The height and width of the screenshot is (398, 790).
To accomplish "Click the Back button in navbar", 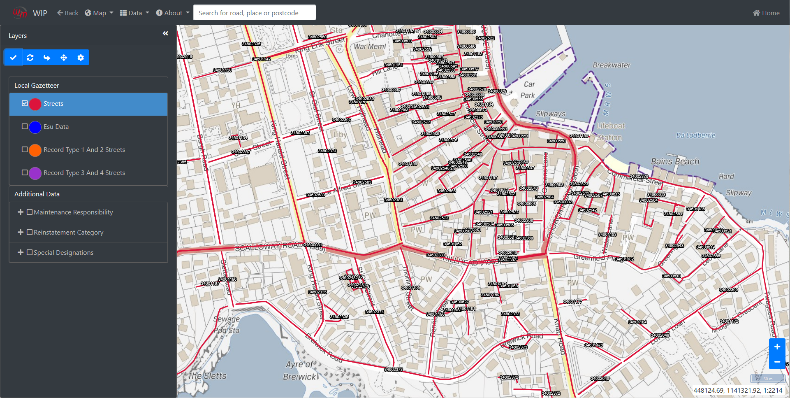I will (x=68, y=13).
